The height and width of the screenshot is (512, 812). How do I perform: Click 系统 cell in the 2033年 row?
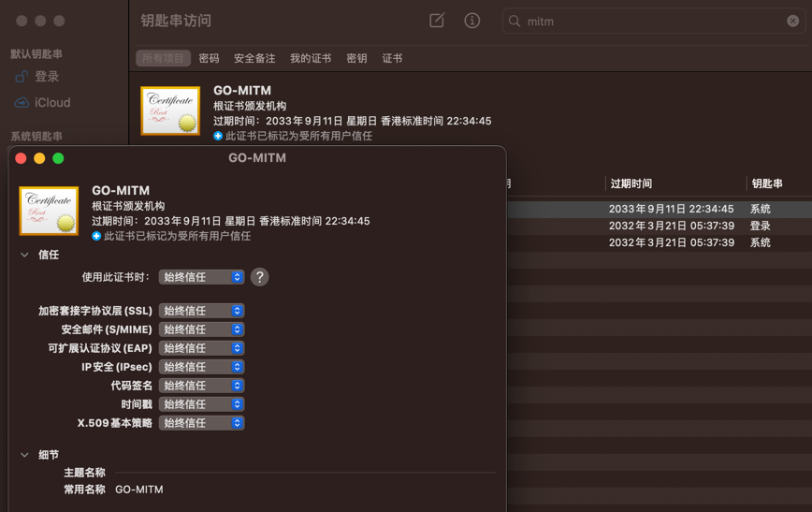[x=761, y=209]
